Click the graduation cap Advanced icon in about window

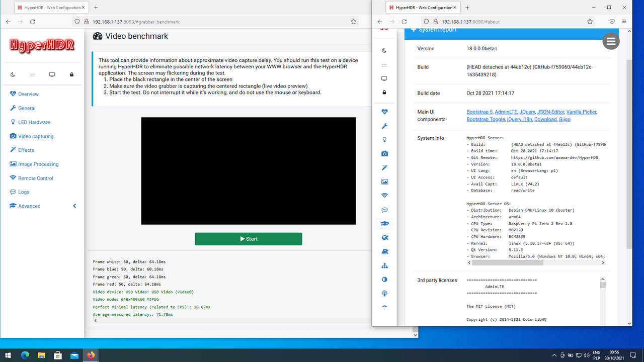tap(384, 224)
